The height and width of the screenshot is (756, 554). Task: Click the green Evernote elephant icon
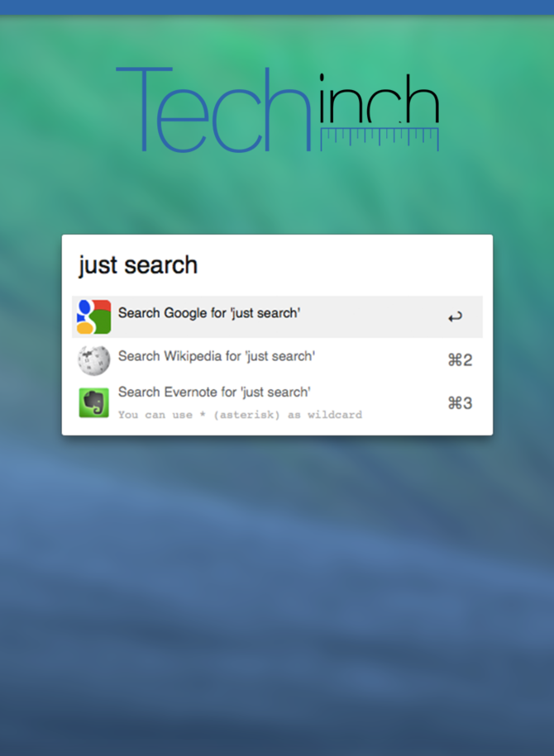tap(93, 402)
